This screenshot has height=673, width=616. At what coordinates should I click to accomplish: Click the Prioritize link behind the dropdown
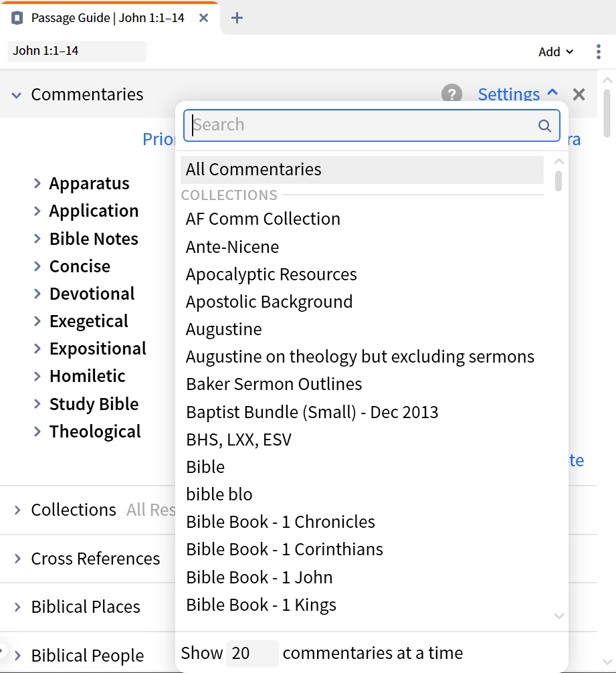pos(159,139)
